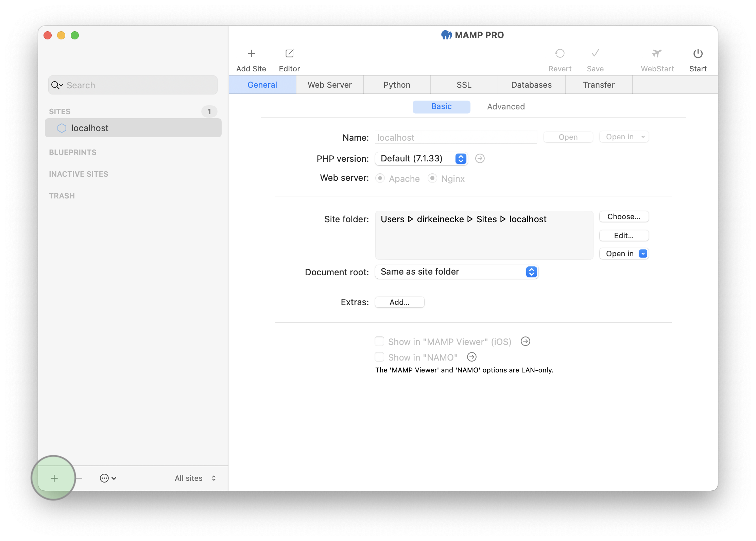Click the plus button at sidebar bottom
Screen dimensions: 756x541
click(54, 478)
